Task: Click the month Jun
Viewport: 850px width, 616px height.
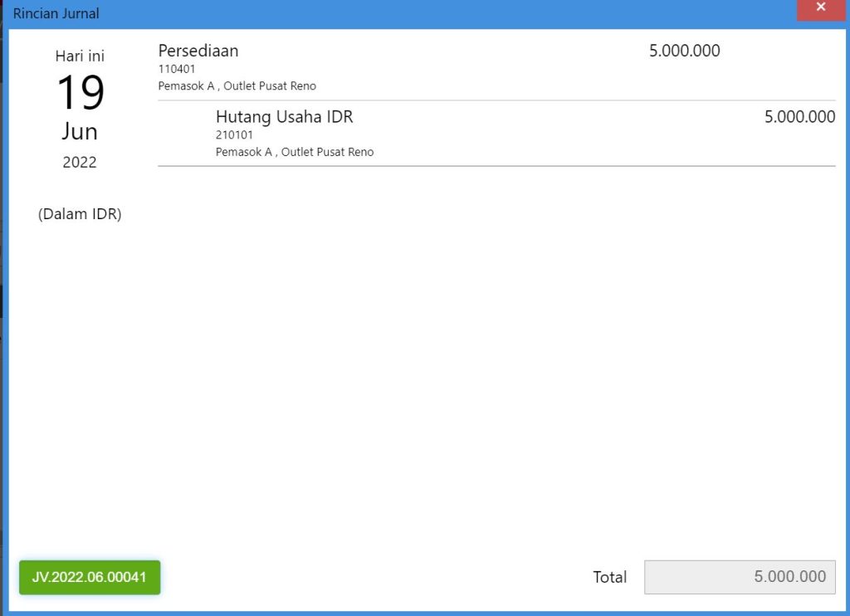Action: coord(80,131)
